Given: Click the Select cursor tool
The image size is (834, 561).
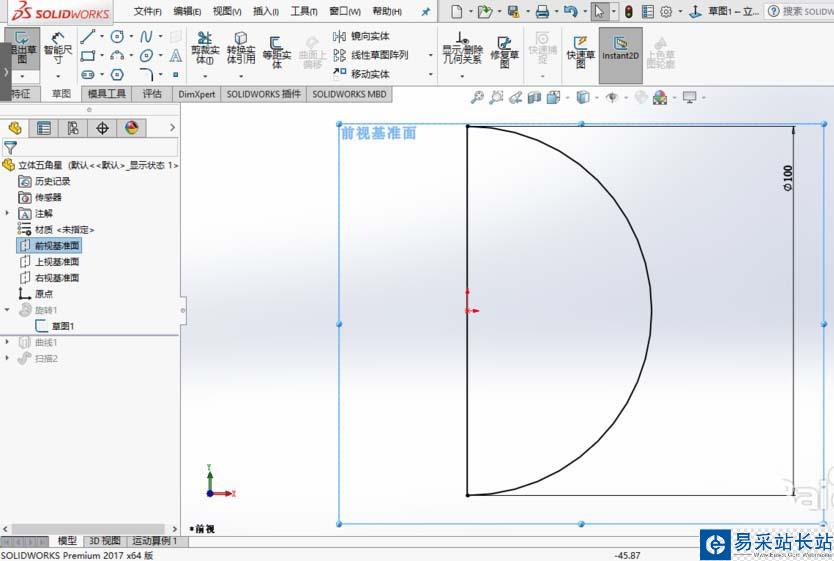Looking at the screenshot, I should click(x=599, y=11).
